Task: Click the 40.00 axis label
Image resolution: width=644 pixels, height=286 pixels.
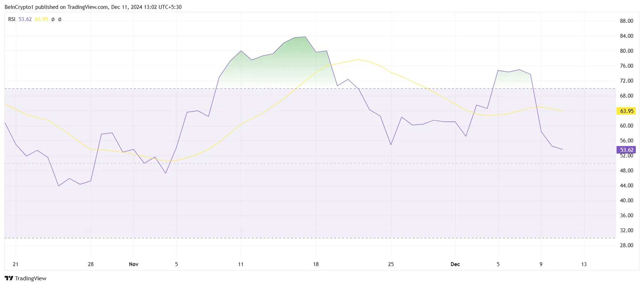Action: 627,201
